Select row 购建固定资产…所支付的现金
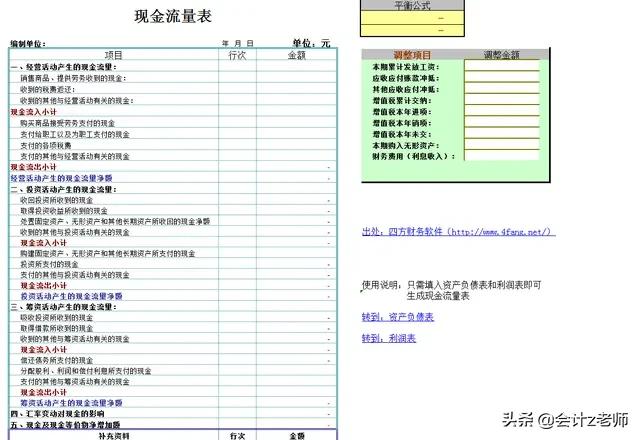Image resolution: width=640 pixels, height=440 pixels. pos(173,253)
